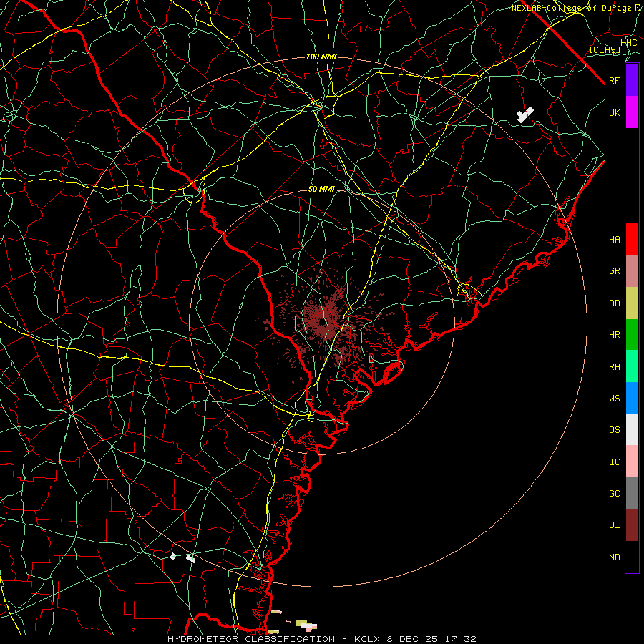Click the DS legend label

pos(614,430)
